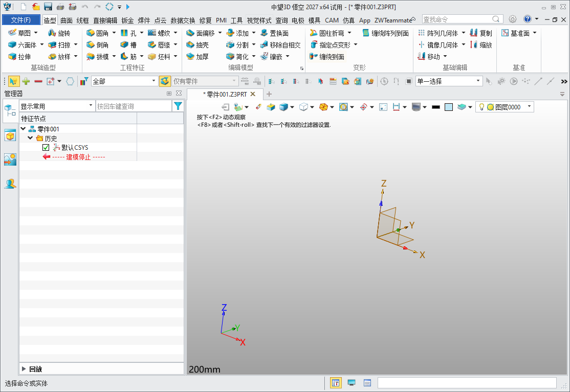The image size is (570, 392).
Task: Add a new document tab with plus
Action: (269, 95)
